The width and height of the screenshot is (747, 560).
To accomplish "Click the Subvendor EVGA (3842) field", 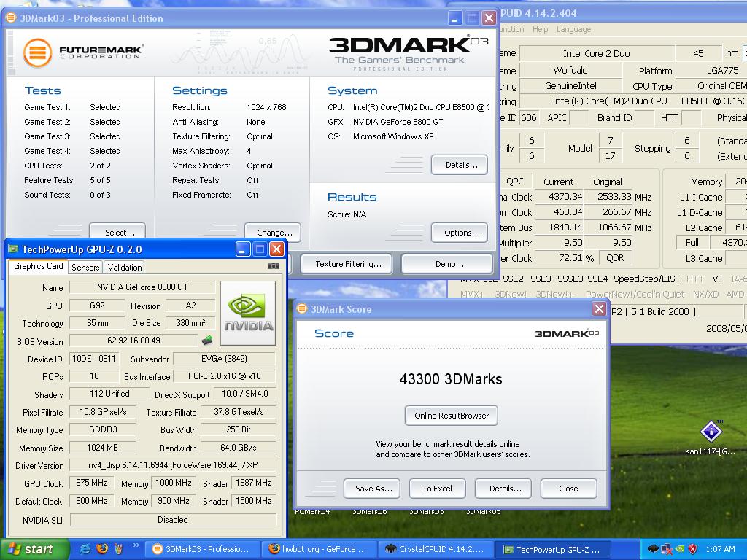I will click(x=225, y=359).
